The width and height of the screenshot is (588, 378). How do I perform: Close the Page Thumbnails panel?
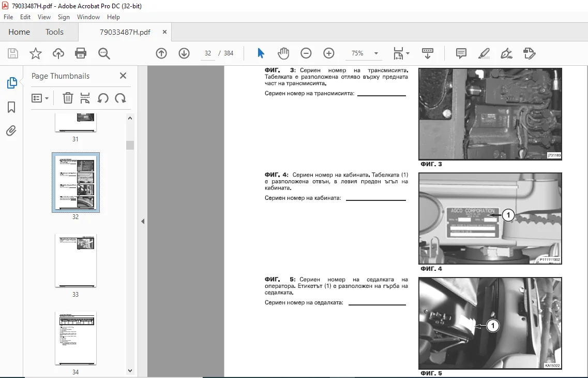[123, 76]
